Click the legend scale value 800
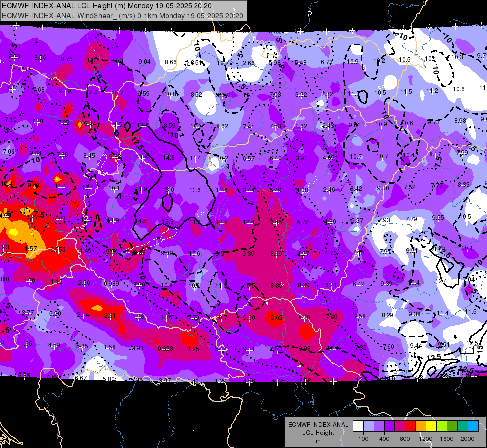Screen dimensions: 487x448 [405, 439]
